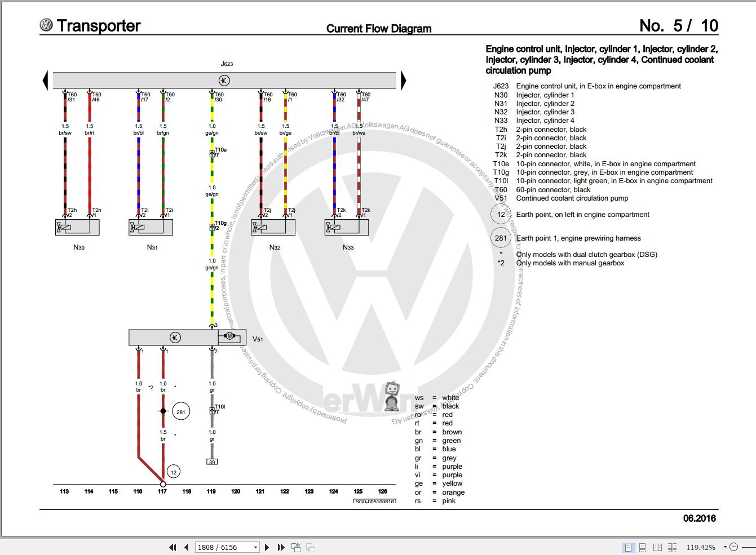Click the 06.2016 date stamp
Screen dimensions: 756x555
700,518
